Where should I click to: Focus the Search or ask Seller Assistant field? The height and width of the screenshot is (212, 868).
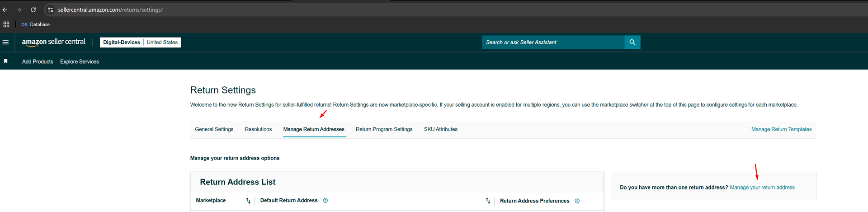[x=552, y=42]
